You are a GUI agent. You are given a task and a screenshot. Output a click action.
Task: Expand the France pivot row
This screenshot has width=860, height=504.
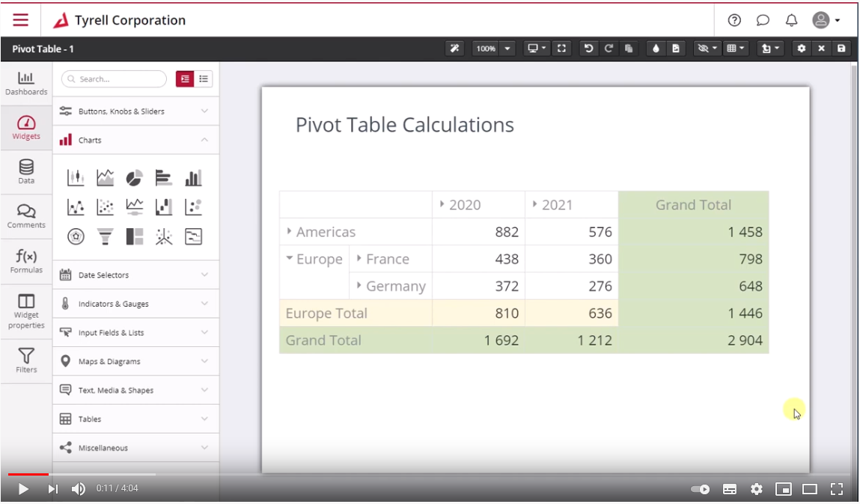pos(359,258)
